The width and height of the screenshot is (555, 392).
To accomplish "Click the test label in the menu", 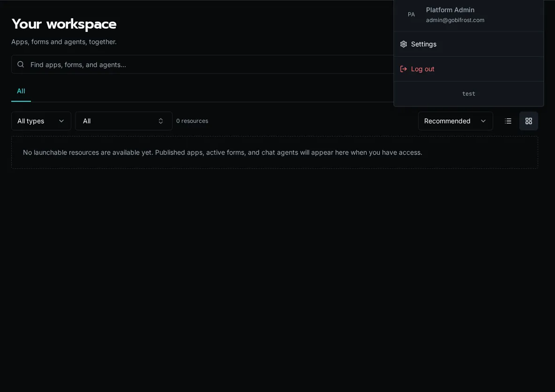I will (469, 94).
